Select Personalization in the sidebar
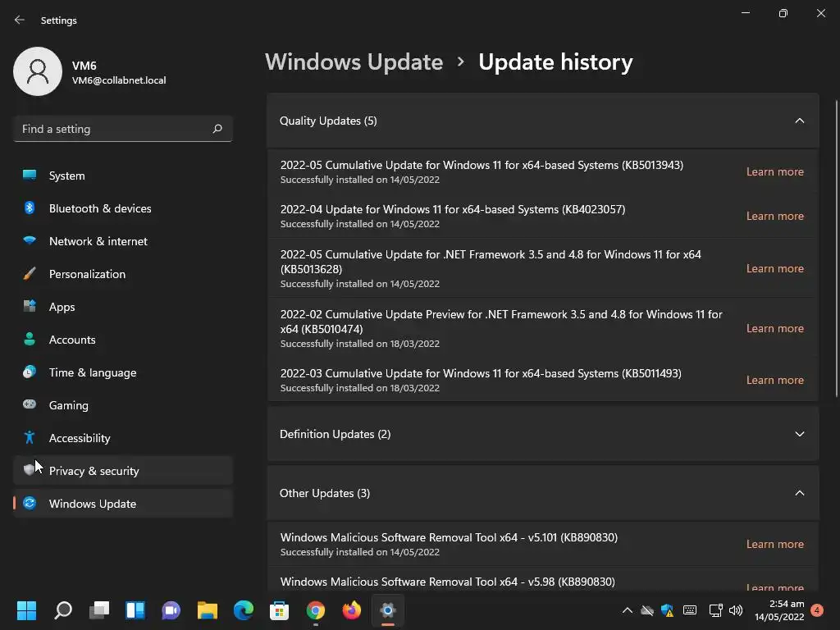 coord(123,274)
